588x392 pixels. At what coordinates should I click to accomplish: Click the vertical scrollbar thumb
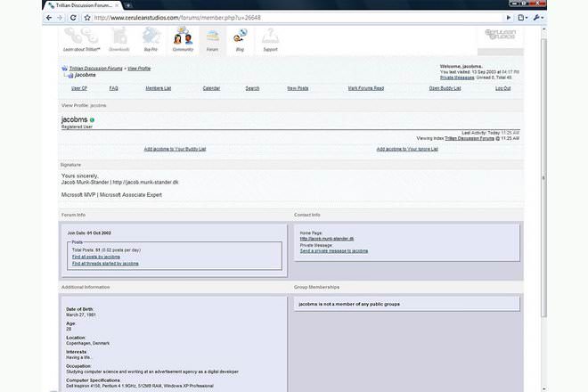tap(543, 176)
